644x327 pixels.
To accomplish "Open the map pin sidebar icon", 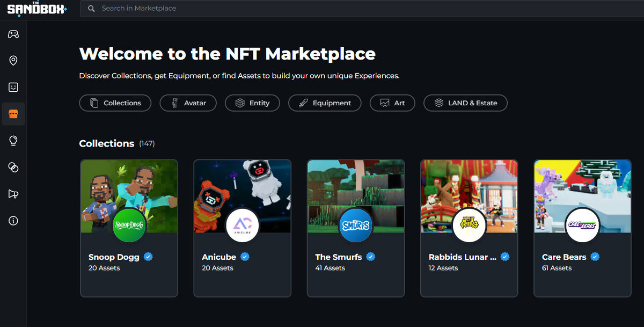I will click(13, 61).
